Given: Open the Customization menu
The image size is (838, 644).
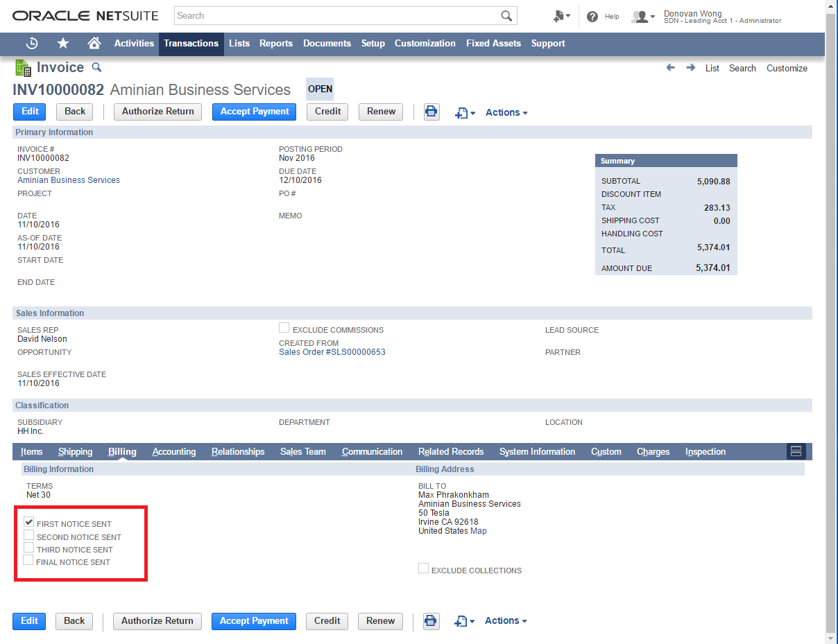Looking at the screenshot, I should [425, 43].
